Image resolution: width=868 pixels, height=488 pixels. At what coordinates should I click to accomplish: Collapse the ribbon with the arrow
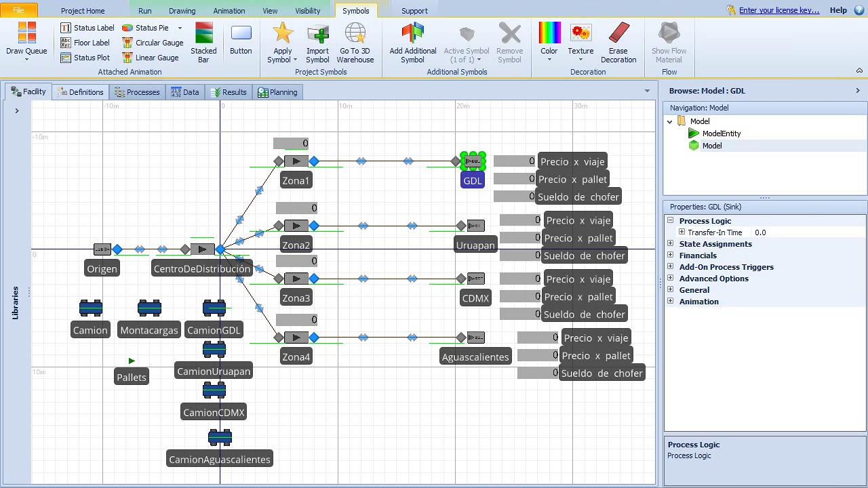[859, 71]
